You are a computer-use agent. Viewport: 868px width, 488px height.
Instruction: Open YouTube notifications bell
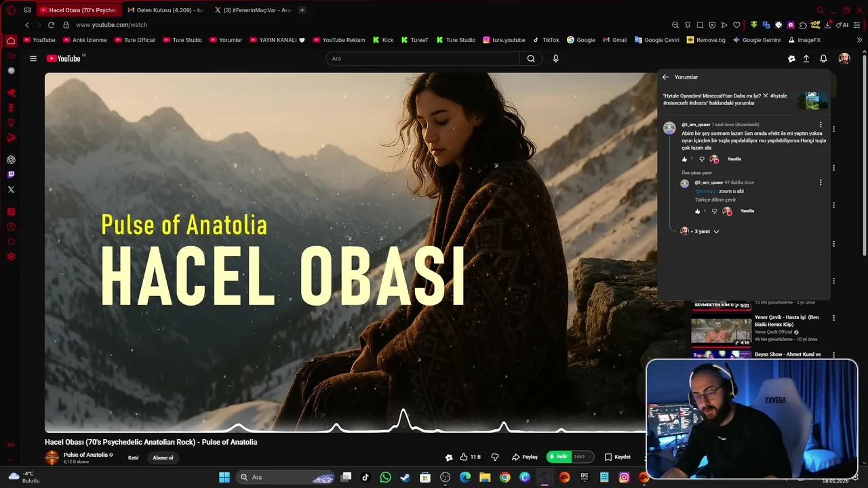tap(823, 59)
